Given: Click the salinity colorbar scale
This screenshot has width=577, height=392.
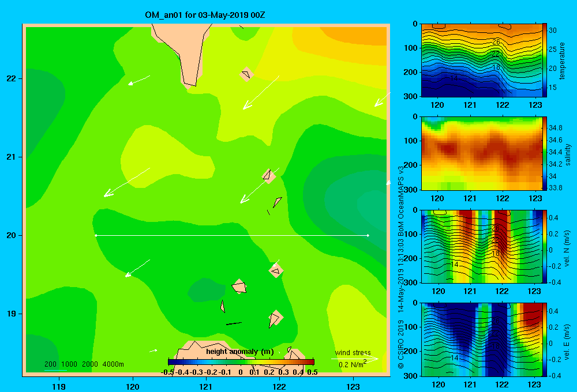Looking at the screenshot, I should [545, 153].
